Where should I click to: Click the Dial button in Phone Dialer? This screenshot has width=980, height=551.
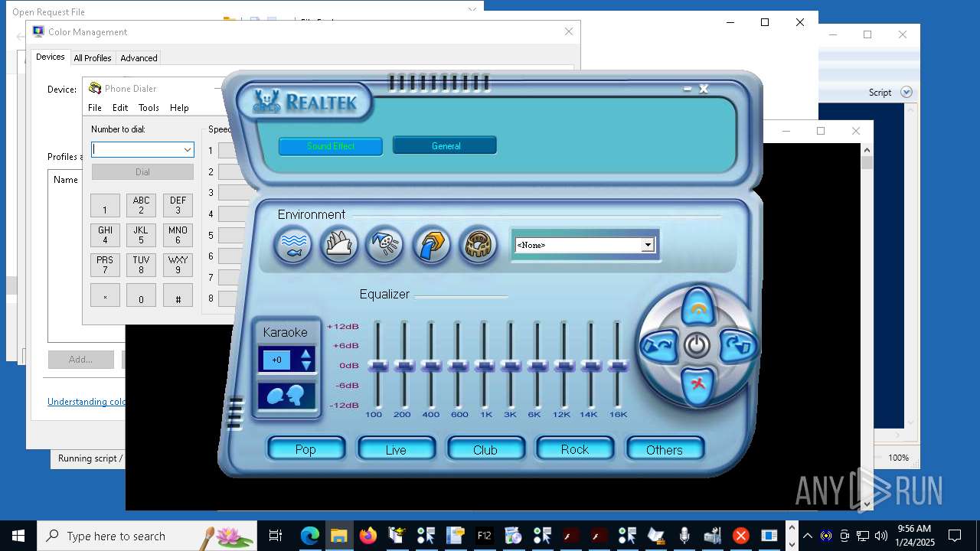142,172
